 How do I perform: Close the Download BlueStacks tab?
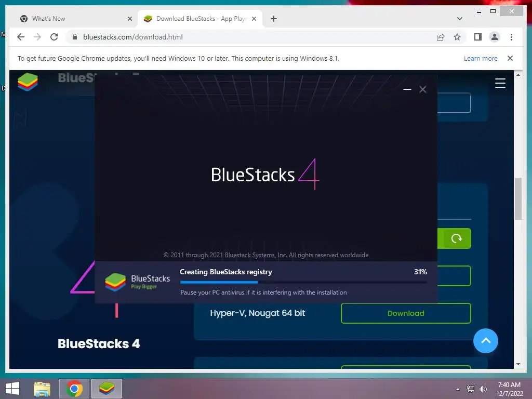click(254, 19)
